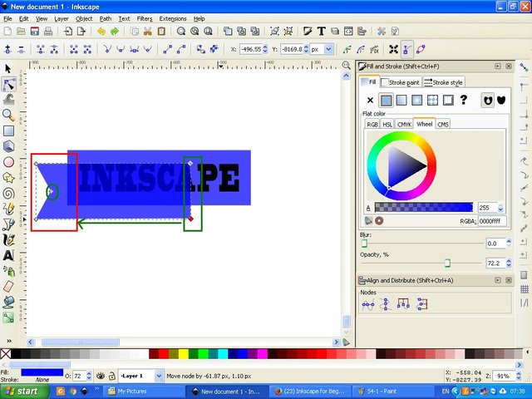The width and height of the screenshot is (532, 399).
Task: Select the Selector arrow tool
Action: coord(8,69)
